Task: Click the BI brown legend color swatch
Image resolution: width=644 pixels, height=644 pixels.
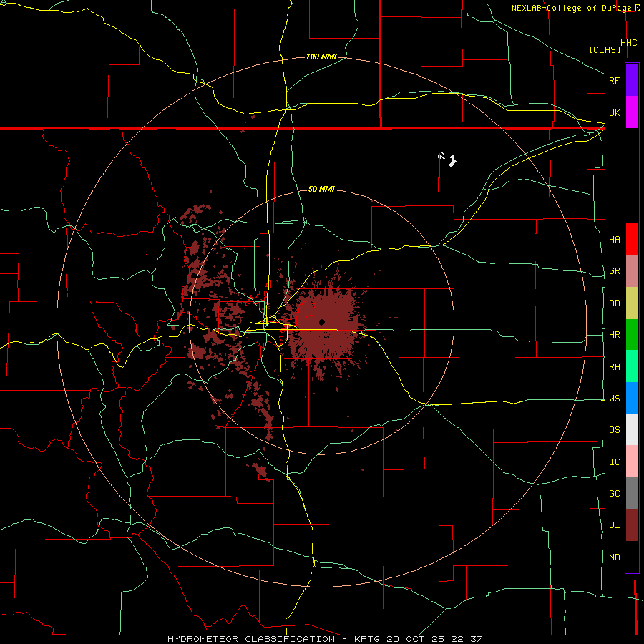Action: [632, 525]
